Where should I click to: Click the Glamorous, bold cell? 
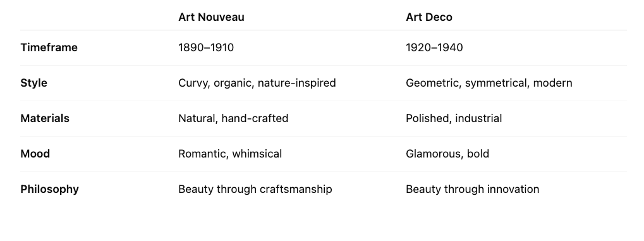(447, 154)
